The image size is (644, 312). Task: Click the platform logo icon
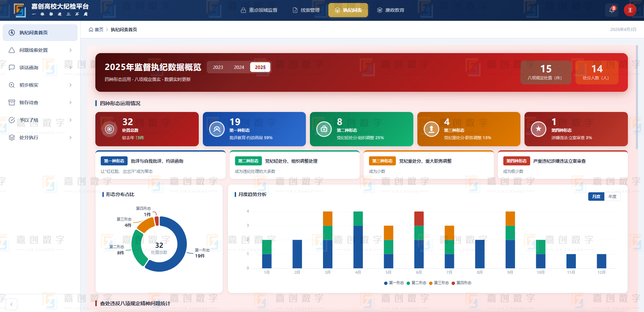pyautogui.click(x=19, y=10)
